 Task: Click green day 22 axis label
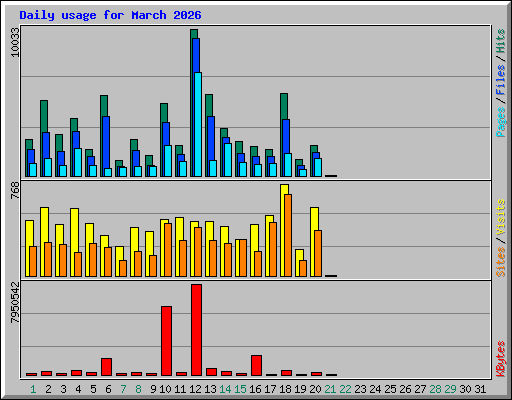coord(345,389)
